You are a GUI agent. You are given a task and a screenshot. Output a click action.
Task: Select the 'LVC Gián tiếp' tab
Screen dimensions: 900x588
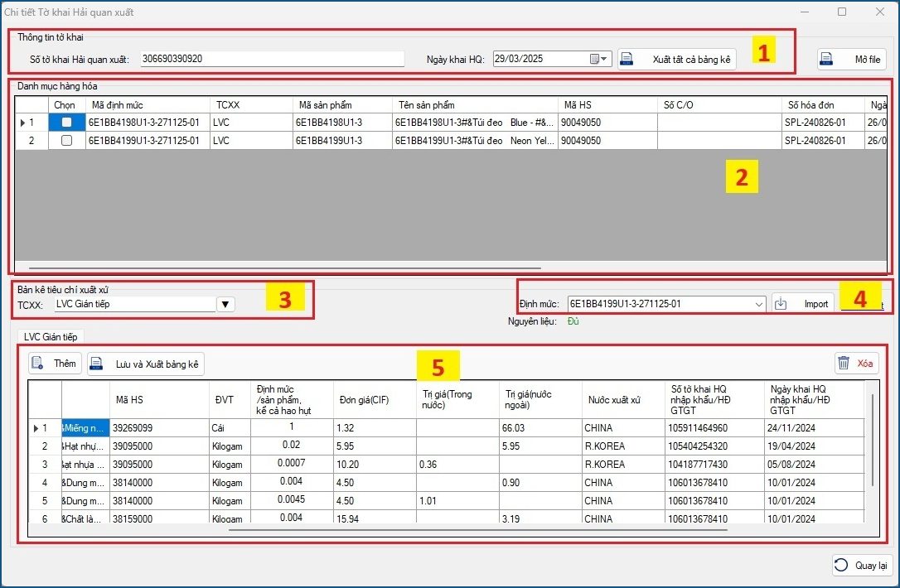click(49, 336)
